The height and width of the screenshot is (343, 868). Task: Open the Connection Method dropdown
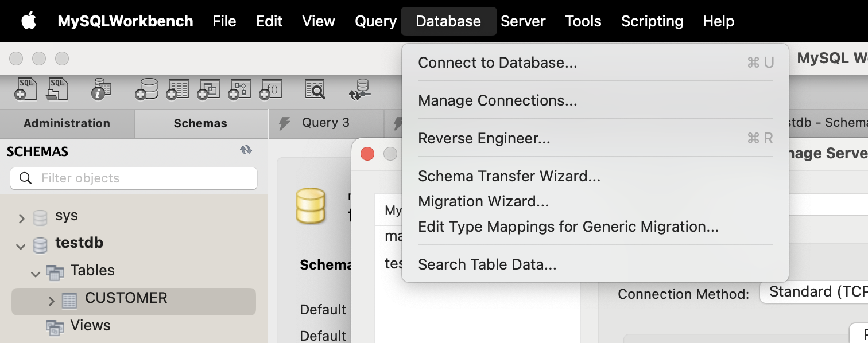814,292
